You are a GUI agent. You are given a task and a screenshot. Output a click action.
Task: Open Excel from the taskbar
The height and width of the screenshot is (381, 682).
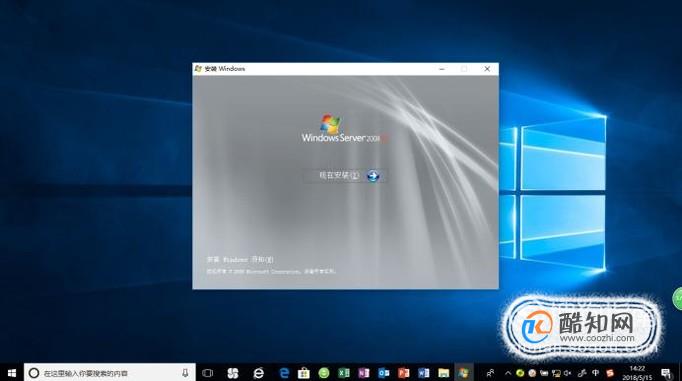tap(344, 373)
